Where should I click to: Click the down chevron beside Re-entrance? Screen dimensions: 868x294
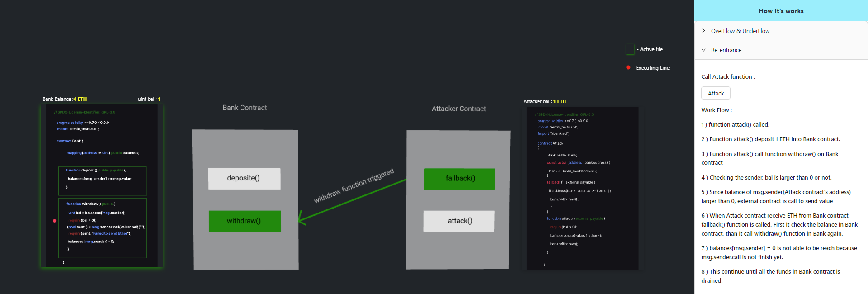coord(703,50)
